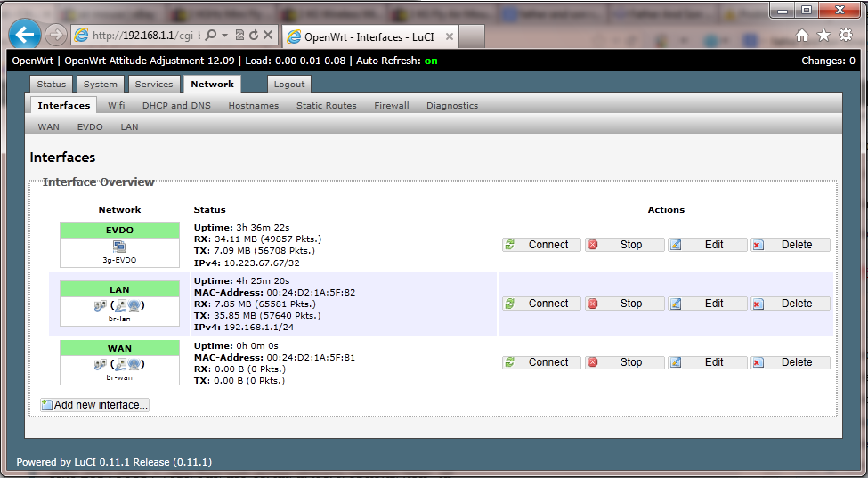
Task: Click the Changes: 0 indicator
Action: [x=828, y=61]
